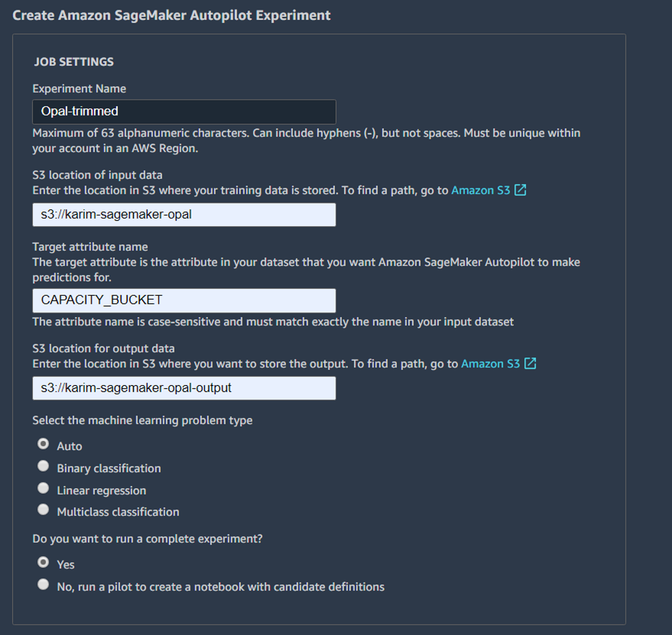Click the Experiment Name field showing Opal-trimmed
This screenshot has height=635, width=672.
tap(183, 111)
